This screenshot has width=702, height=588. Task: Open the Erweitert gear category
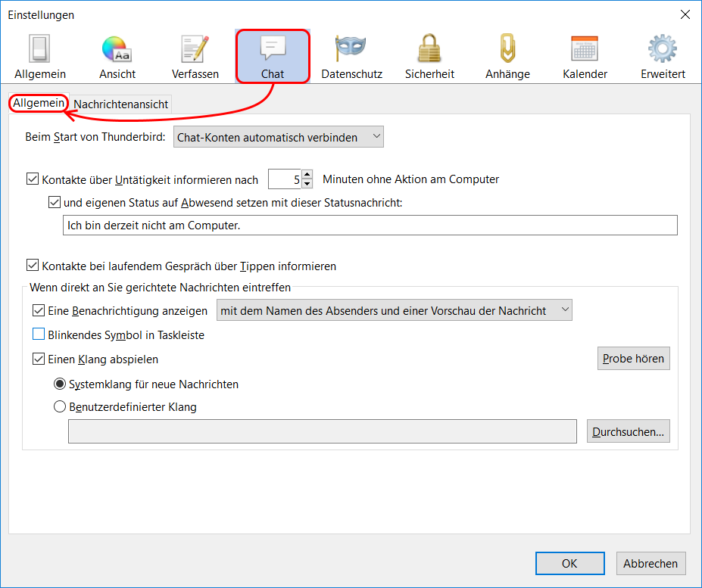tap(663, 57)
